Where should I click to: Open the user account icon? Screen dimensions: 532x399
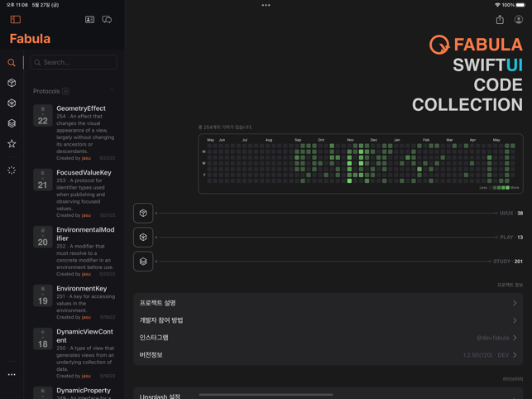[x=519, y=19]
